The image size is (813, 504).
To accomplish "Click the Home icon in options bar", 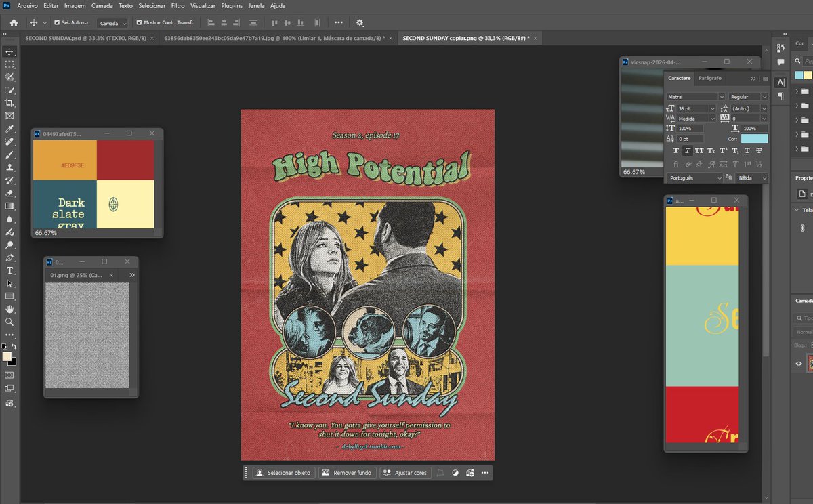I will (14, 22).
